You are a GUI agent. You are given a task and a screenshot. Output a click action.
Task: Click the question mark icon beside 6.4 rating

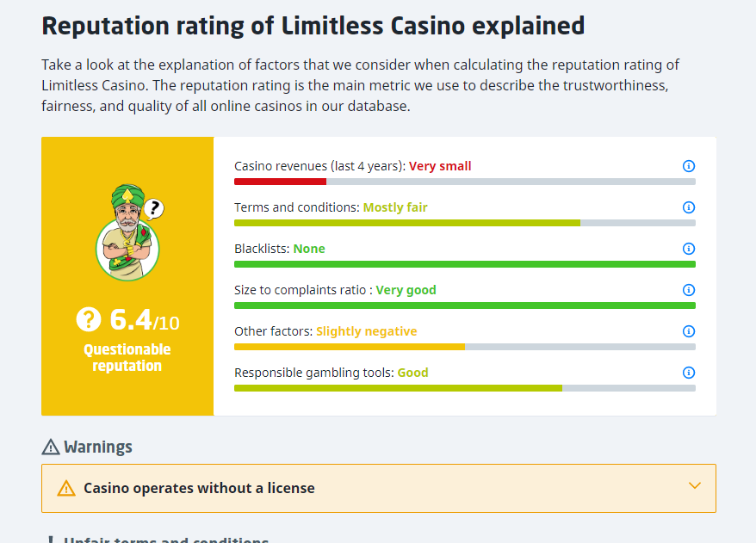[89, 320]
